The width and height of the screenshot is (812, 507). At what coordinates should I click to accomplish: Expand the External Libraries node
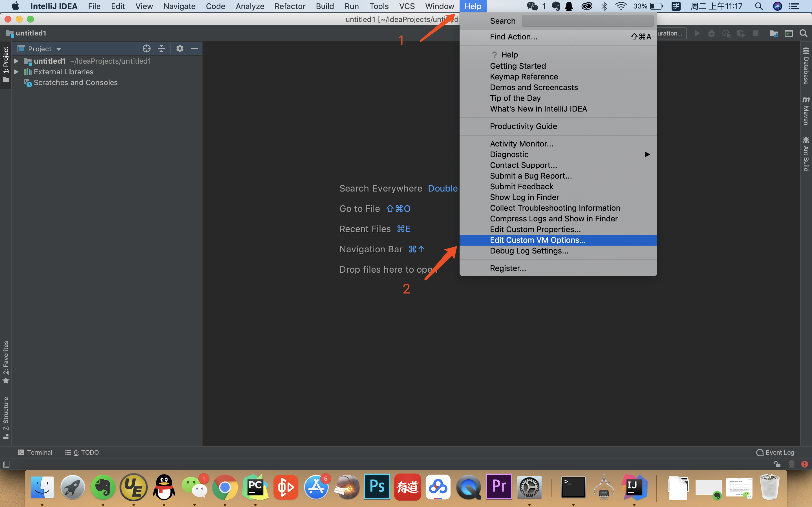(16, 72)
